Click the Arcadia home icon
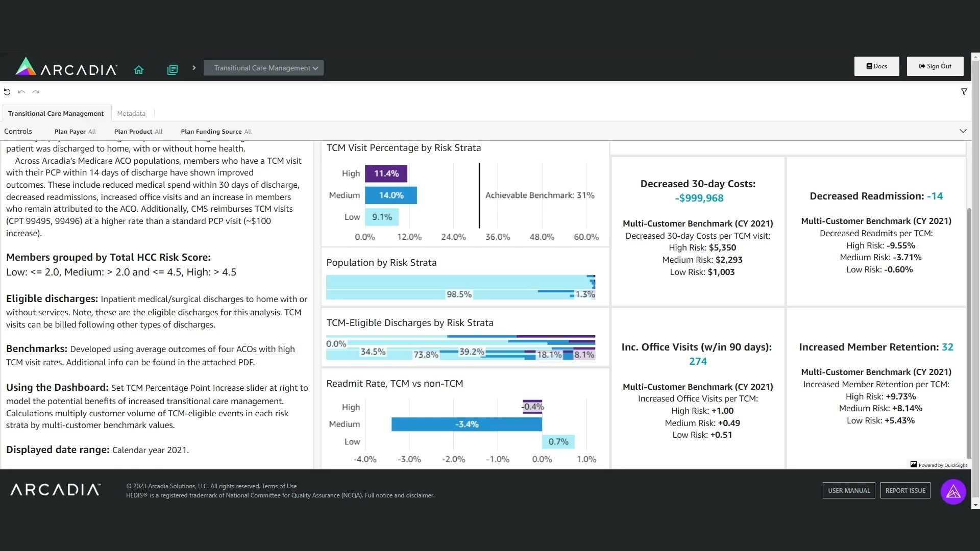980x551 pixels. click(139, 69)
